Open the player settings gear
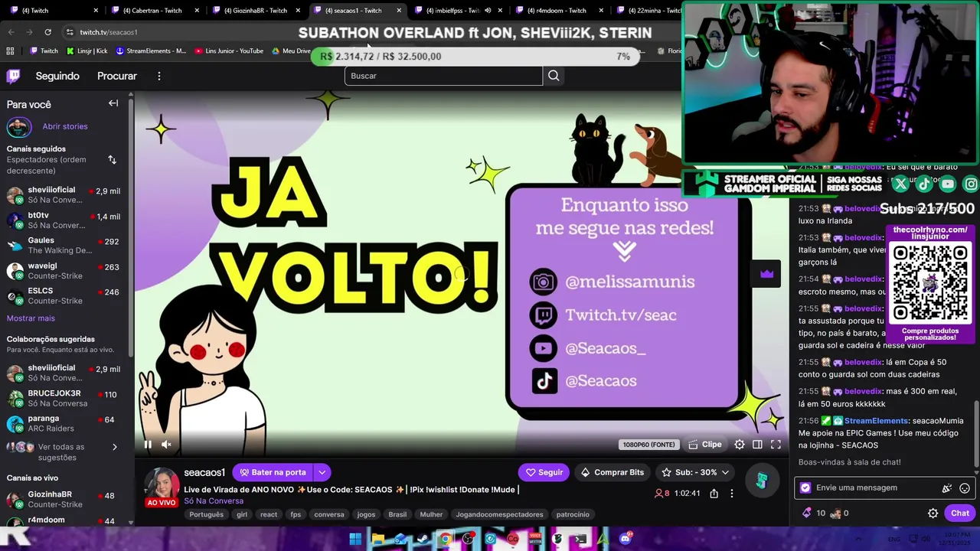The image size is (980, 551). (x=740, y=444)
